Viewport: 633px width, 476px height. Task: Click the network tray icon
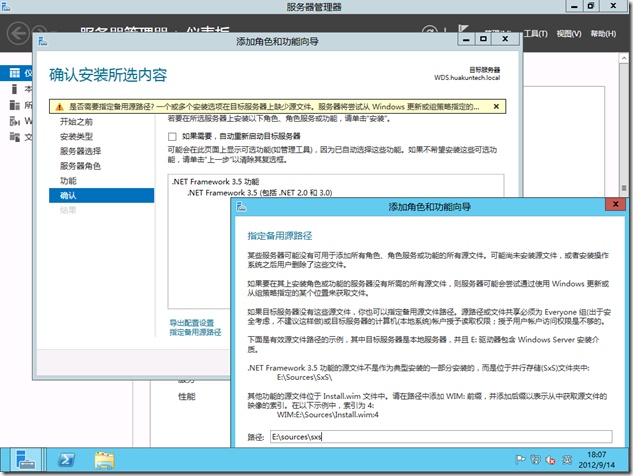tap(535, 459)
